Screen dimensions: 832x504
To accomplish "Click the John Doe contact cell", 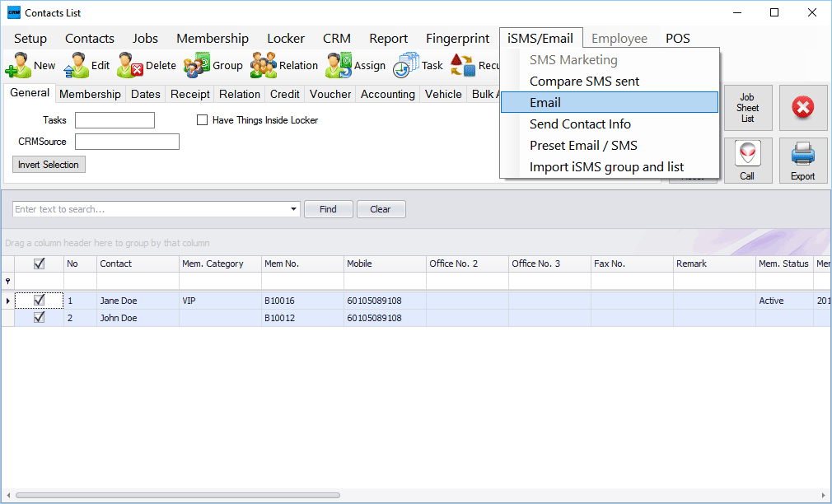I will [138, 318].
